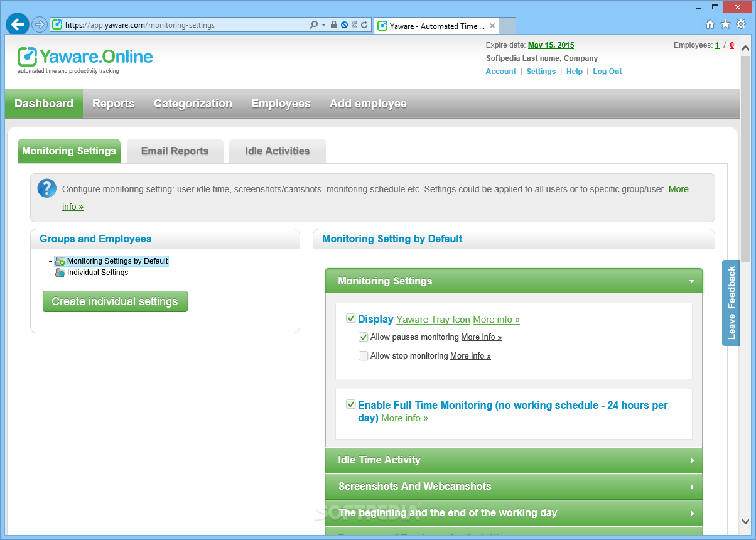Switch to the Monitoring Settings tab
Viewport: 756px width, 540px height.
tap(69, 151)
